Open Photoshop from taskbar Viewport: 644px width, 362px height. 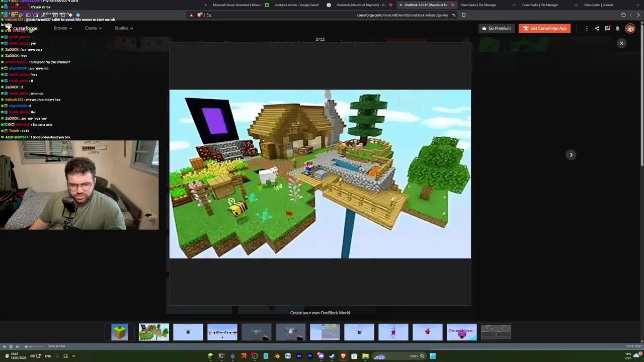pos(288,356)
